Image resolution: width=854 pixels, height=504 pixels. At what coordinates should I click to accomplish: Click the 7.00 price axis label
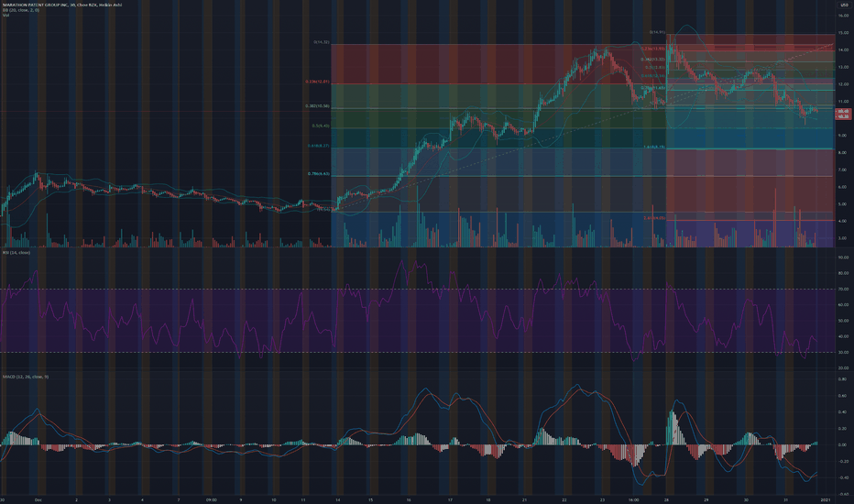tap(844, 170)
